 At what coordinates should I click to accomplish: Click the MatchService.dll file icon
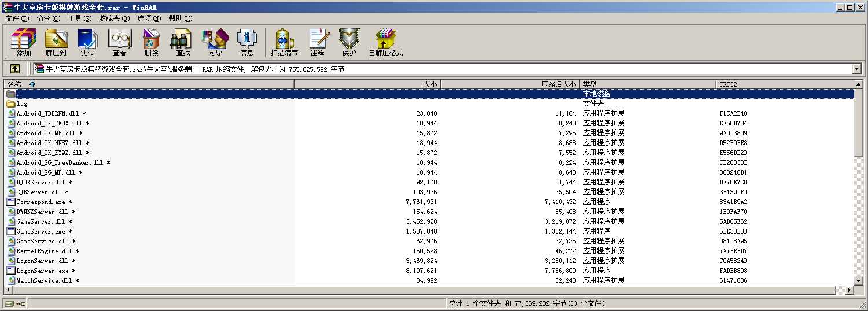(11, 280)
